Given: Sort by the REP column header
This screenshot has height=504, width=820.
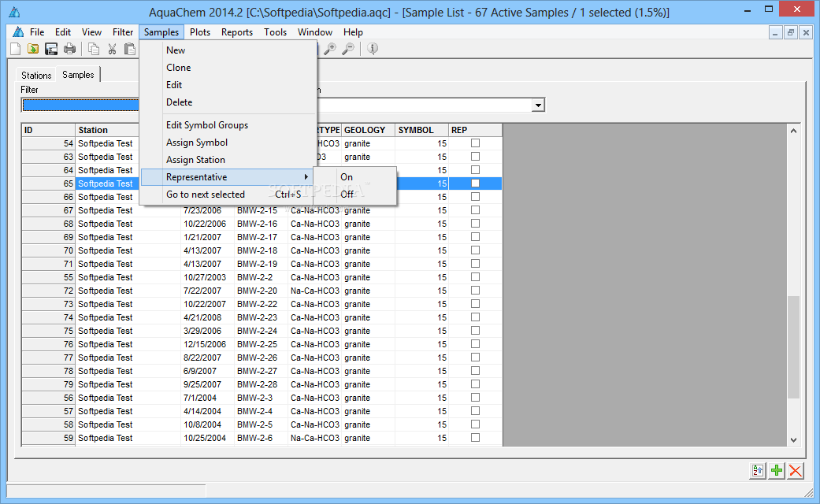Looking at the screenshot, I should (475, 130).
